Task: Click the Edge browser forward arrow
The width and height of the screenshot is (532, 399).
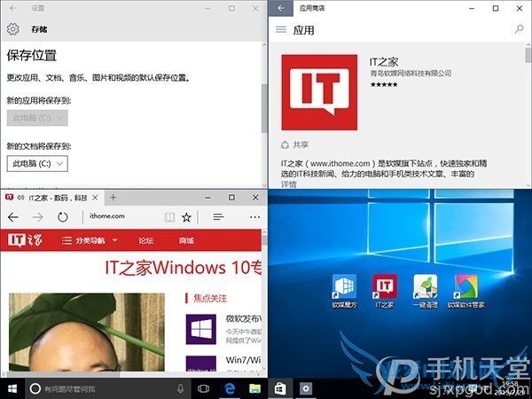Action: tap(37, 217)
